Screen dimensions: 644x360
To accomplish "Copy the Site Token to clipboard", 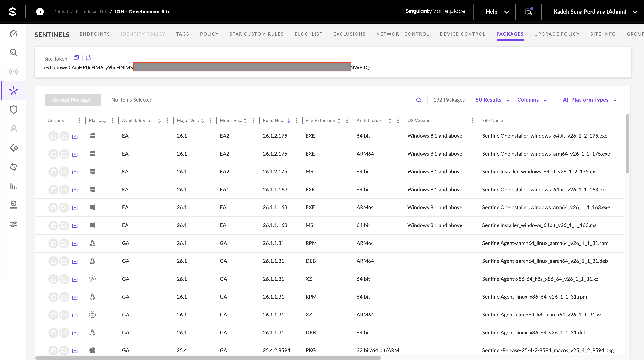I will (x=76, y=58).
